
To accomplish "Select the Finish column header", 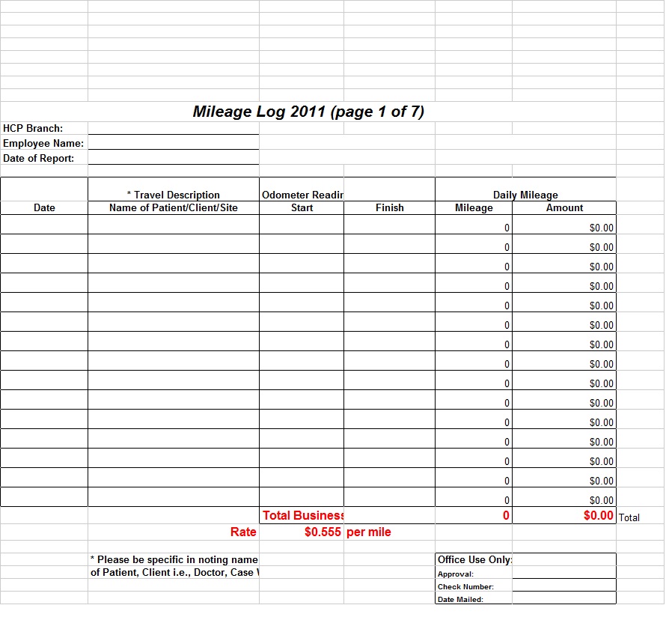I will tap(389, 208).
